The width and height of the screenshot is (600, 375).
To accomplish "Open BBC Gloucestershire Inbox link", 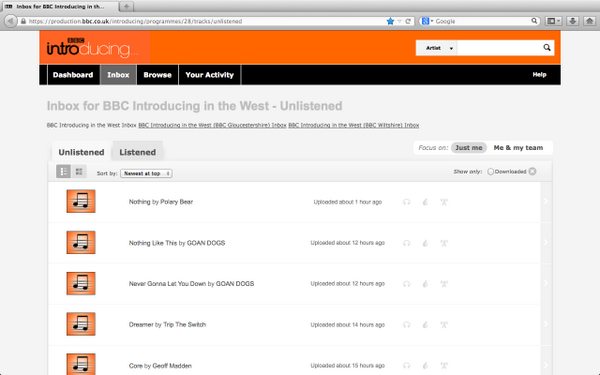I will click(212, 125).
